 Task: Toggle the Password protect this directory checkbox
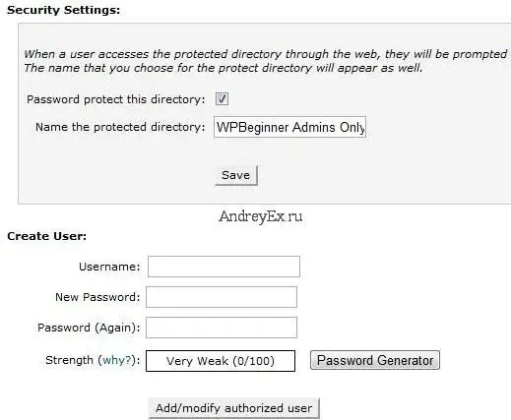[x=222, y=98]
